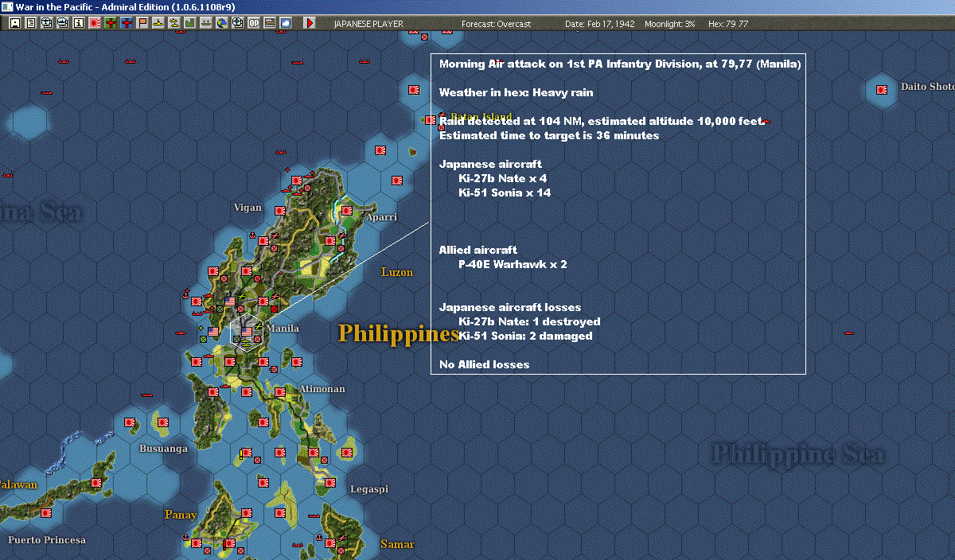Click the save-disk icon in the toolbar
The height and width of the screenshot is (560, 955).
[x=14, y=23]
